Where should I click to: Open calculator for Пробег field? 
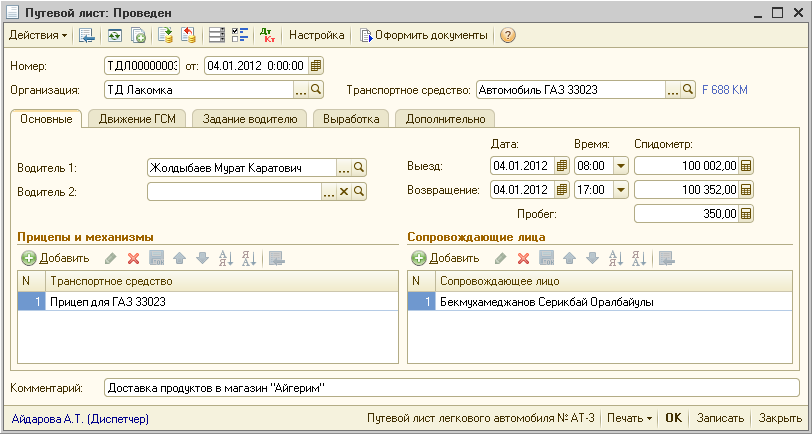[x=746, y=213]
